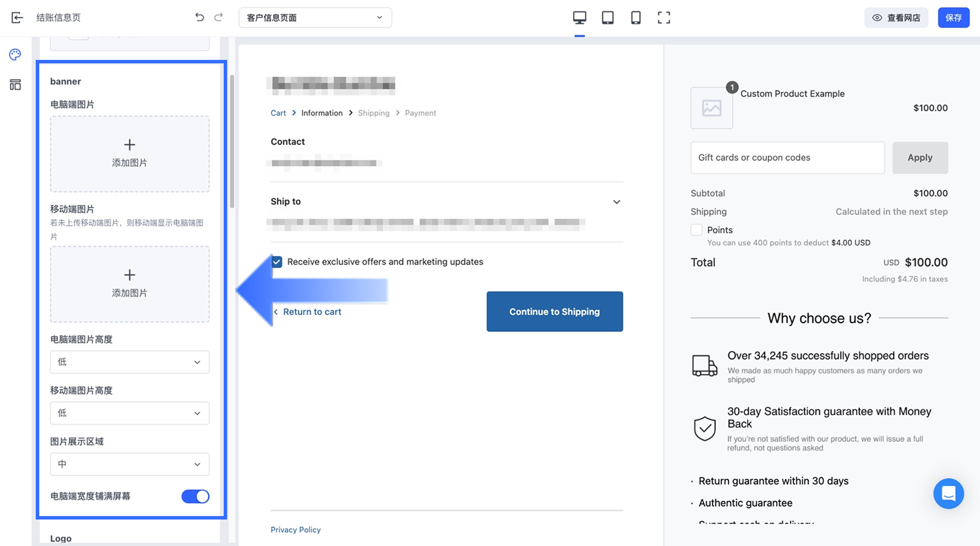The height and width of the screenshot is (546, 980).
Task: Open the 图片展示区域 dropdown
Action: pyautogui.click(x=130, y=464)
